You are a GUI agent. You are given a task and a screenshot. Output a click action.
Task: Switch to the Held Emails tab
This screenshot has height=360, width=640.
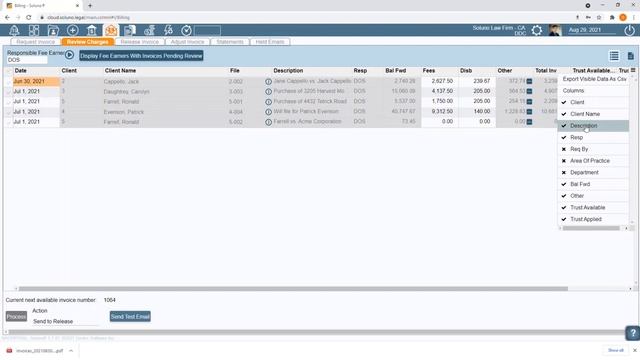[x=270, y=42]
